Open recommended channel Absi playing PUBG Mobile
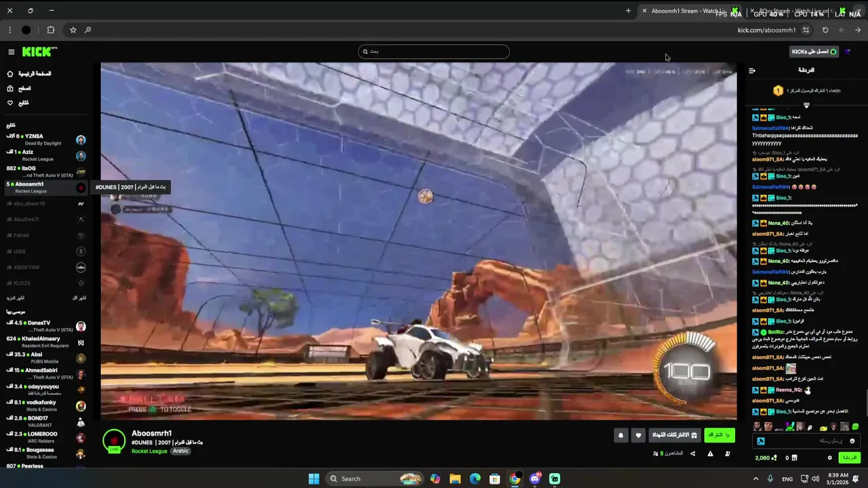This screenshot has width=868, height=488. click(46, 358)
